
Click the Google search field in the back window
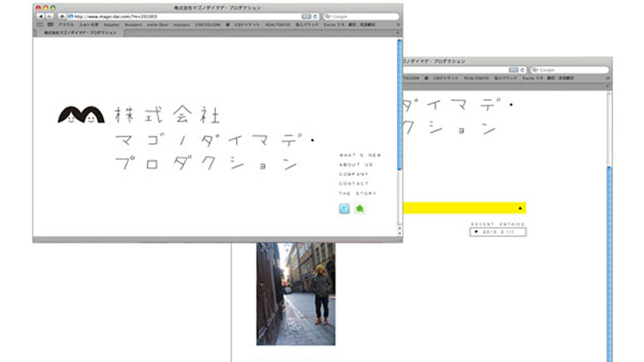tap(569, 70)
